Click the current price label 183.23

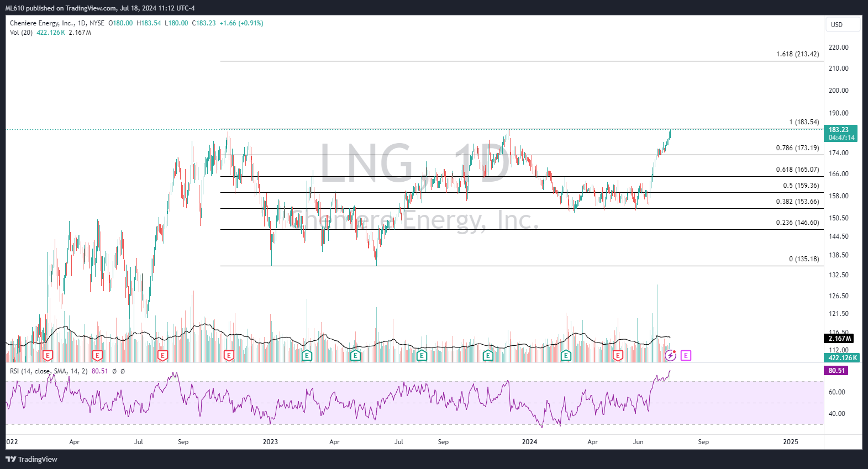tap(841, 133)
